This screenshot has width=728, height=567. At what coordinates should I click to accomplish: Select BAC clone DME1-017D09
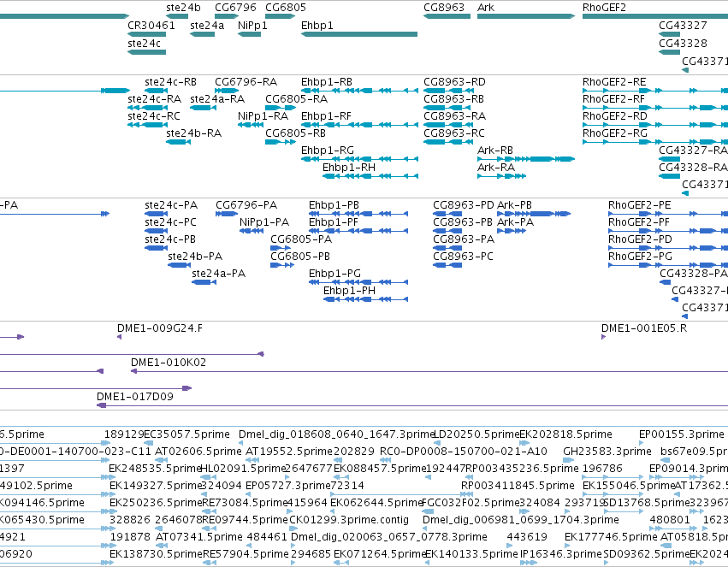click(x=134, y=397)
